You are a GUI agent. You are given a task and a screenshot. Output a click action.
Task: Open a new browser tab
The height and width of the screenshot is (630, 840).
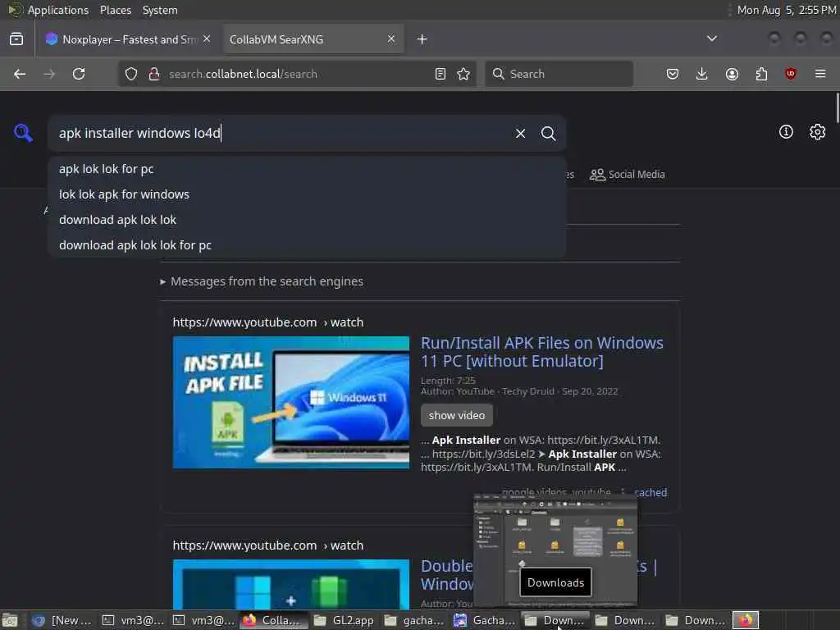(422, 39)
